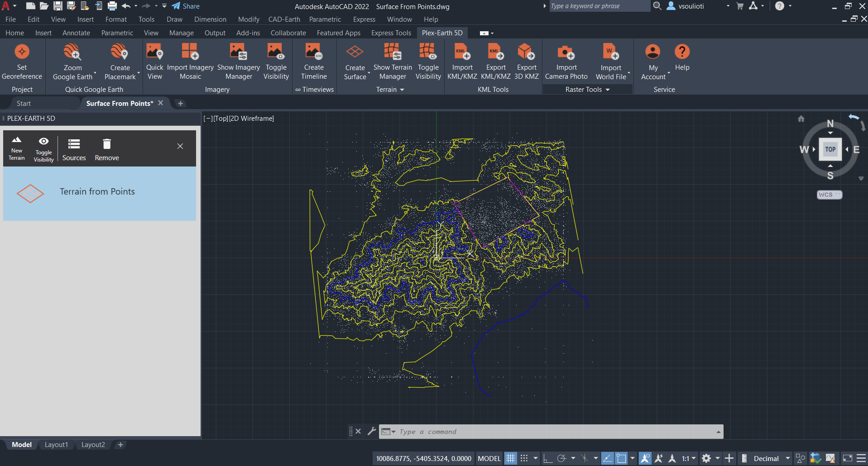
Task: Click Create Surface tool
Action: 355,62
